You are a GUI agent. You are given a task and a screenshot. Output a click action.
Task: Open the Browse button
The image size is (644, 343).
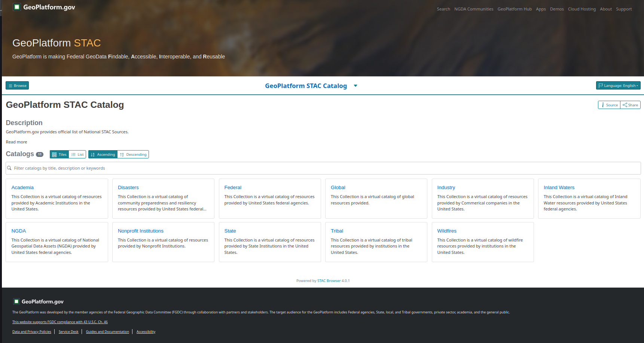pos(17,86)
